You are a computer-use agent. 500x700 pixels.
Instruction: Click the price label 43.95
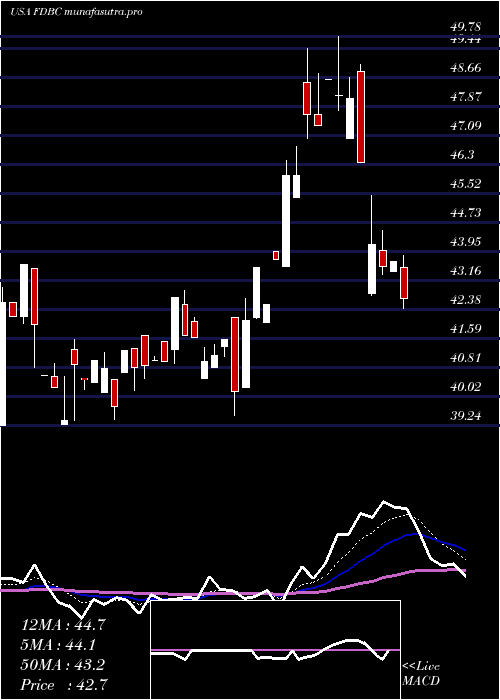click(466, 242)
